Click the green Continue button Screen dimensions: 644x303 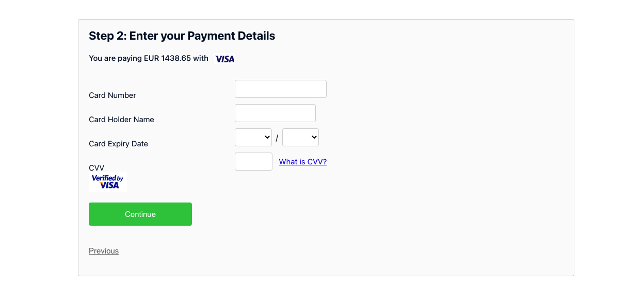pos(140,214)
